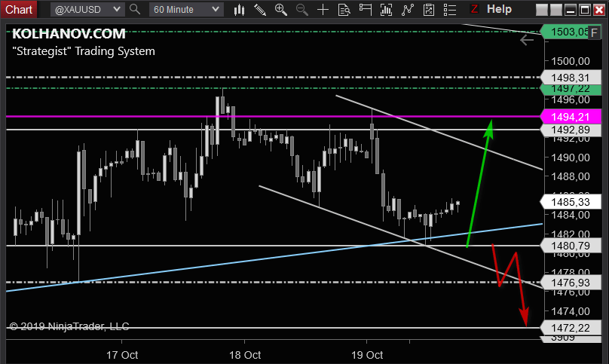This screenshot has height=364, width=609.
Task: Open the Drawing Tools pencil icon
Action: (260, 10)
